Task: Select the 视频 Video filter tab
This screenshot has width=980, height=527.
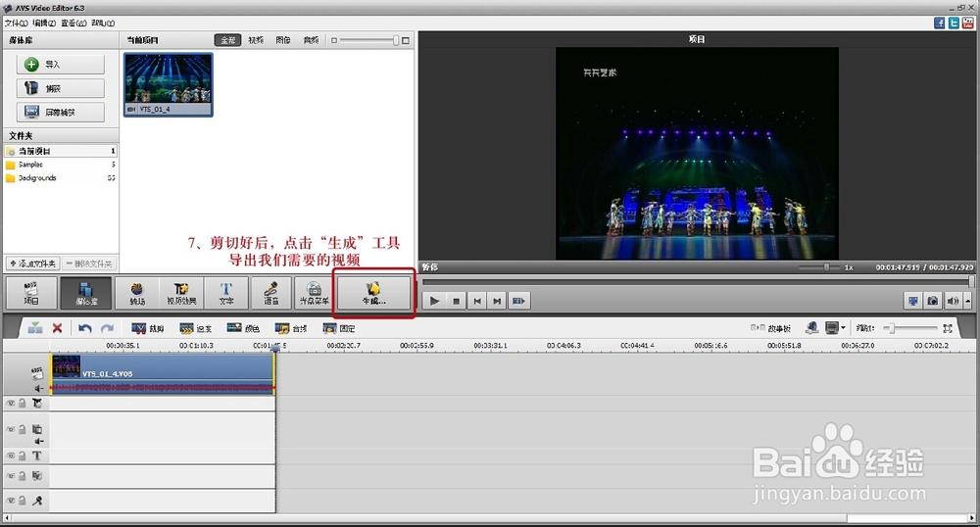Action: point(256,40)
